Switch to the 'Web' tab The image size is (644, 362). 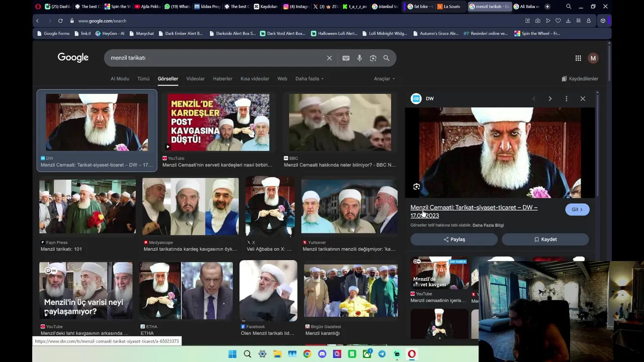tap(282, 79)
